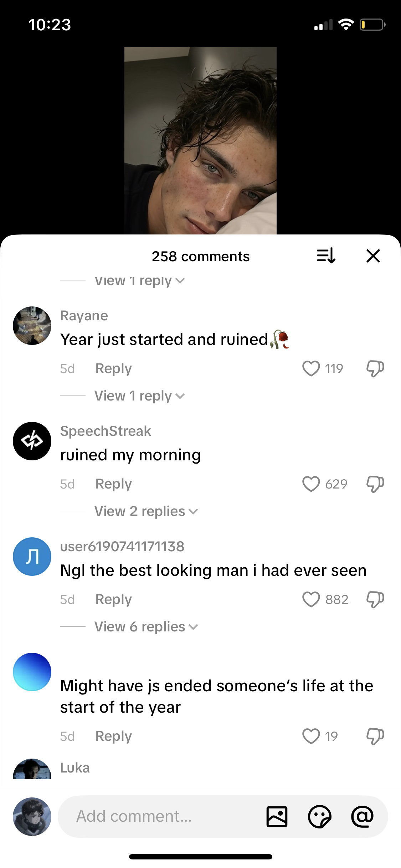The width and height of the screenshot is (401, 868).
Task: Reply to SpeechStreak's comment
Action: pyautogui.click(x=113, y=484)
